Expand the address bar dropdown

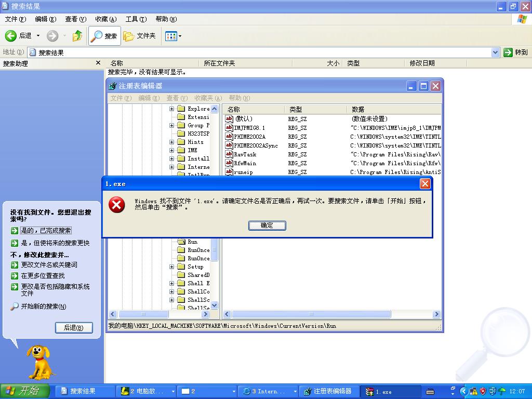click(495, 52)
